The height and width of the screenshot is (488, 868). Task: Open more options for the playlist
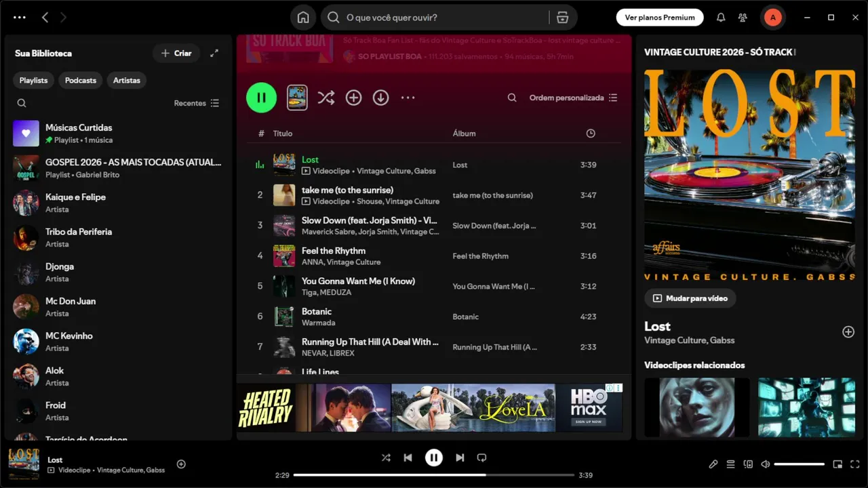[408, 98]
